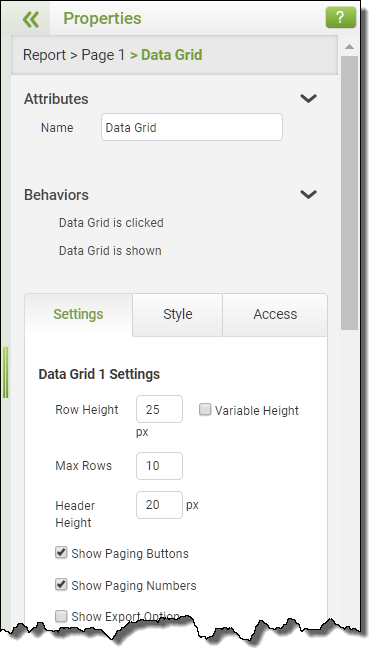Viewport: 376px width, 662px height.
Task: Switch to the Style tab
Action: tap(178, 315)
